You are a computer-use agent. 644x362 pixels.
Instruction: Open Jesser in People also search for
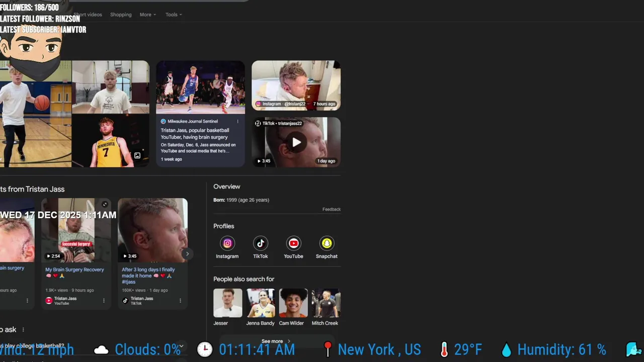tap(227, 303)
